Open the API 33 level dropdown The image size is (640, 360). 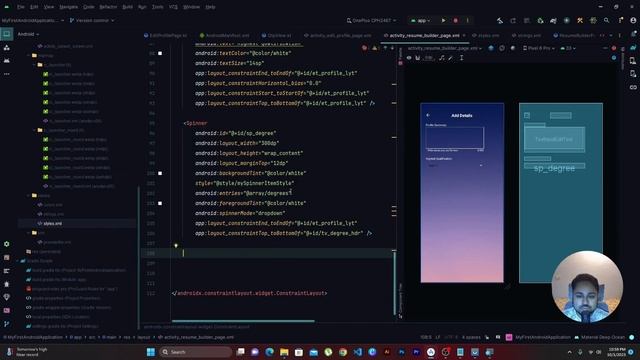click(x=568, y=48)
